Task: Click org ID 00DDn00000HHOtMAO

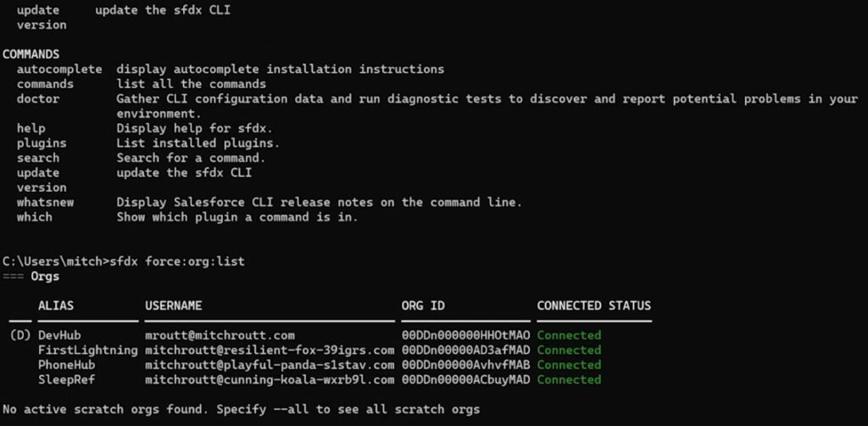Action: [465, 335]
